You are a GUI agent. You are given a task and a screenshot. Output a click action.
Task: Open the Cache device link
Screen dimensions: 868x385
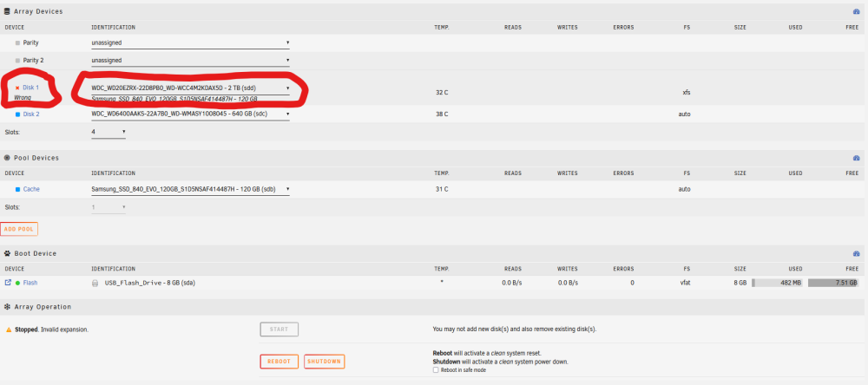click(31, 189)
